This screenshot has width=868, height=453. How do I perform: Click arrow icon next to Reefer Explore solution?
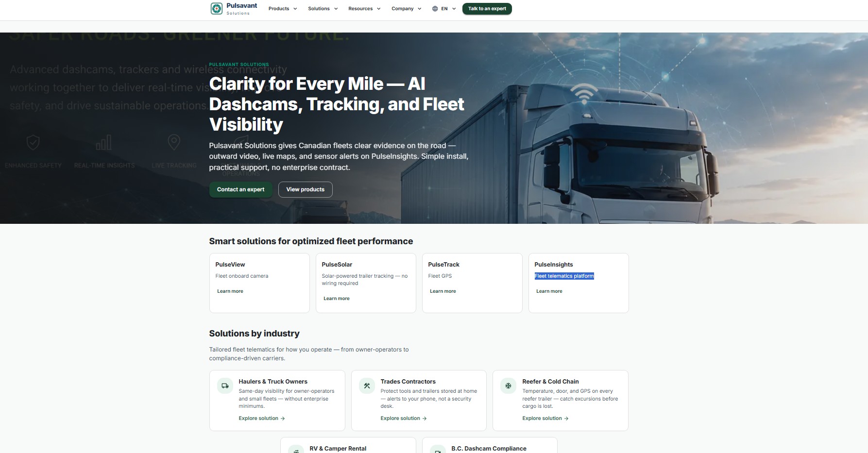click(x=566, y=419)
